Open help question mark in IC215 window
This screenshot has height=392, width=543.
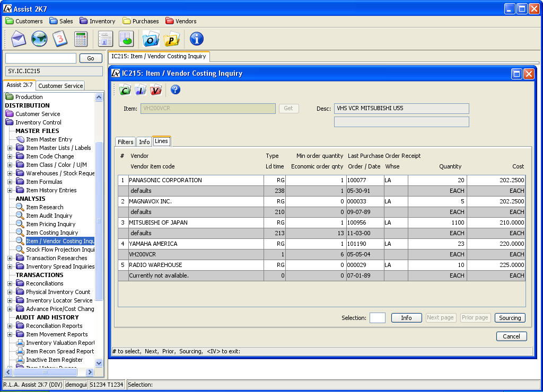(x=175, y=90)
